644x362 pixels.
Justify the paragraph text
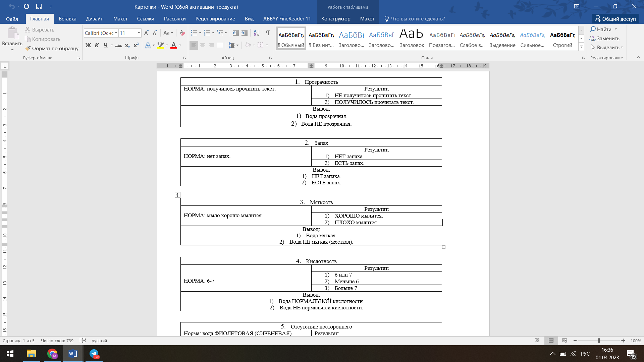pos(220,45)
